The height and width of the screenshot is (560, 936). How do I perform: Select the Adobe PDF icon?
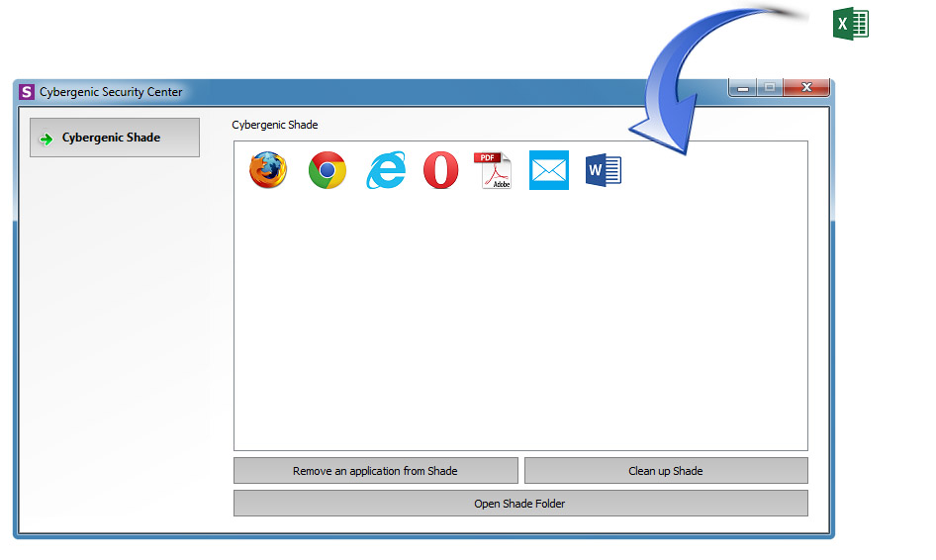coord(494,170)
